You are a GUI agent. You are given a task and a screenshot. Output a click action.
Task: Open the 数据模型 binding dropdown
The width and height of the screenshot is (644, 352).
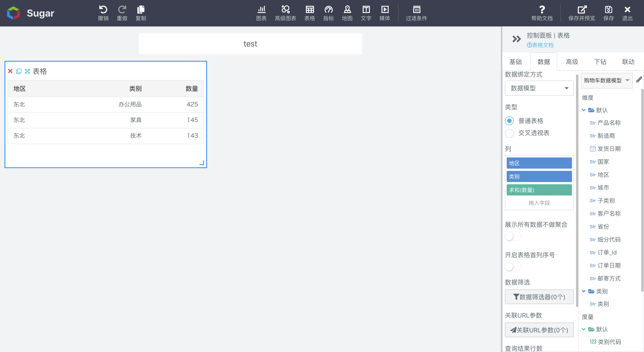(x=539, y=88)
